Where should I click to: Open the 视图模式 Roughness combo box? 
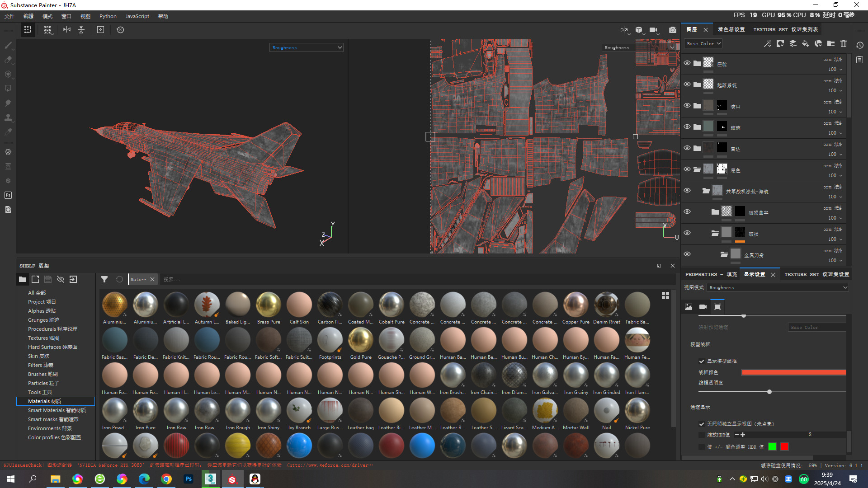click(778, 287)
